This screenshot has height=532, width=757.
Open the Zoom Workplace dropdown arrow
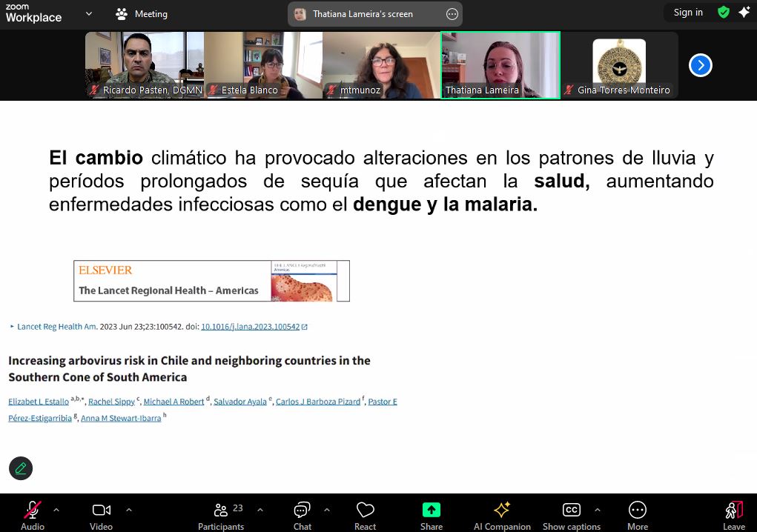point(89,13)
